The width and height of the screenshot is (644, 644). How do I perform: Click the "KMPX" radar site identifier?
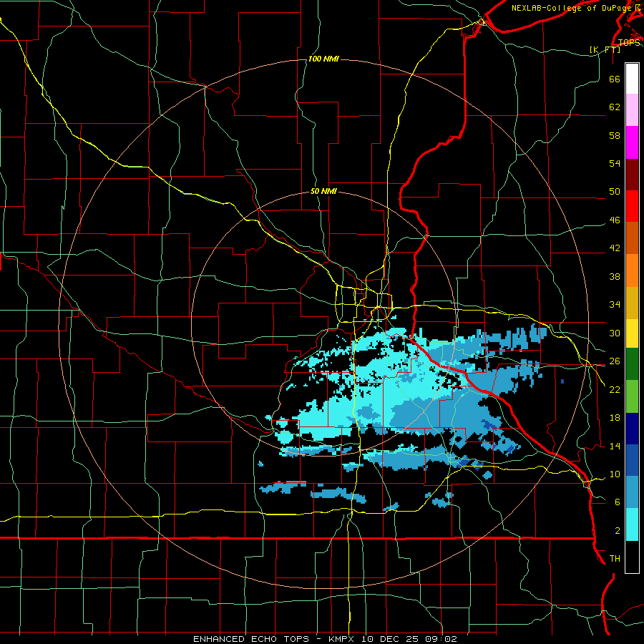click(341, 639)
